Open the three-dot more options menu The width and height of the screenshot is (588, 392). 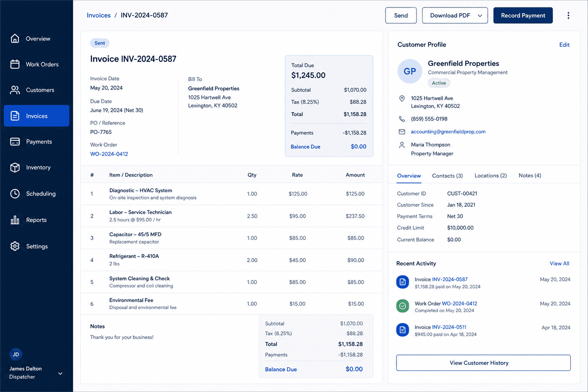click(568, 16)
